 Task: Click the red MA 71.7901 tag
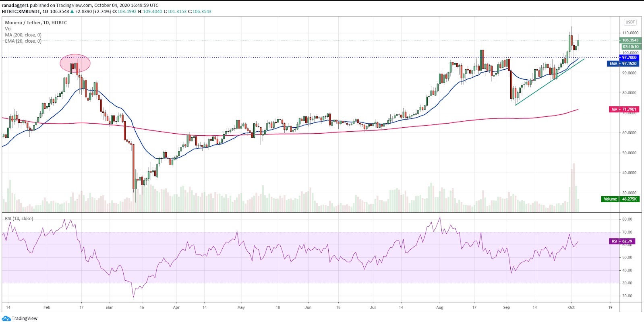(x=624, y=109)
